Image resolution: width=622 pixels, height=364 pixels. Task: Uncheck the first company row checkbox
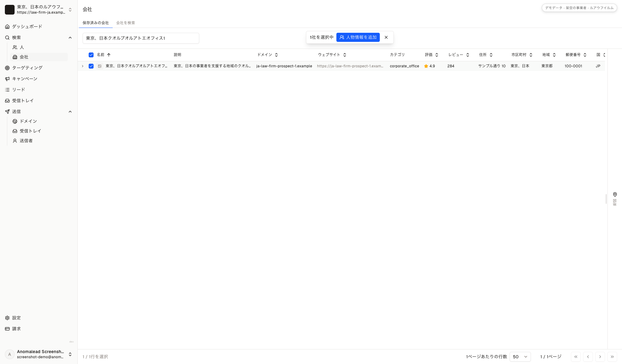coord(91,66)
